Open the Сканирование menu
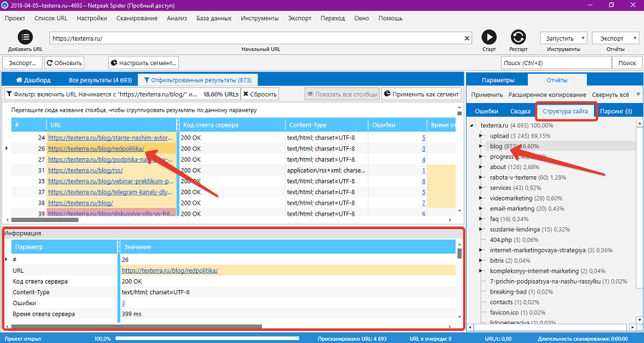644x343 pixels. coord(137,18)
